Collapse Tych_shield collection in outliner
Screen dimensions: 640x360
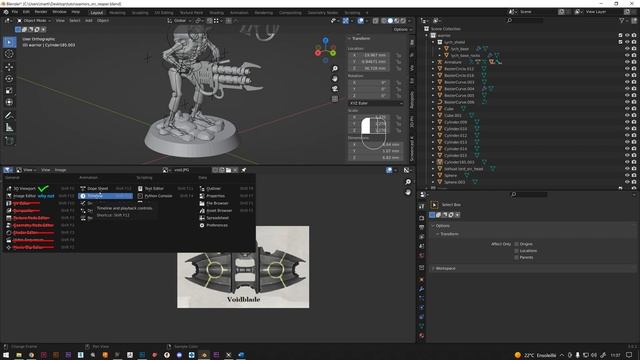pyautogui.click(x=433, y=42)
